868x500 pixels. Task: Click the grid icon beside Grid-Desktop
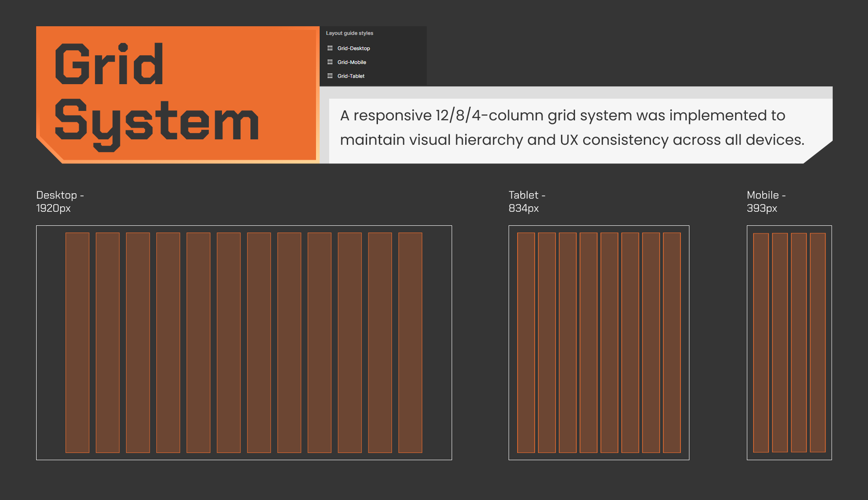point(330,48)
